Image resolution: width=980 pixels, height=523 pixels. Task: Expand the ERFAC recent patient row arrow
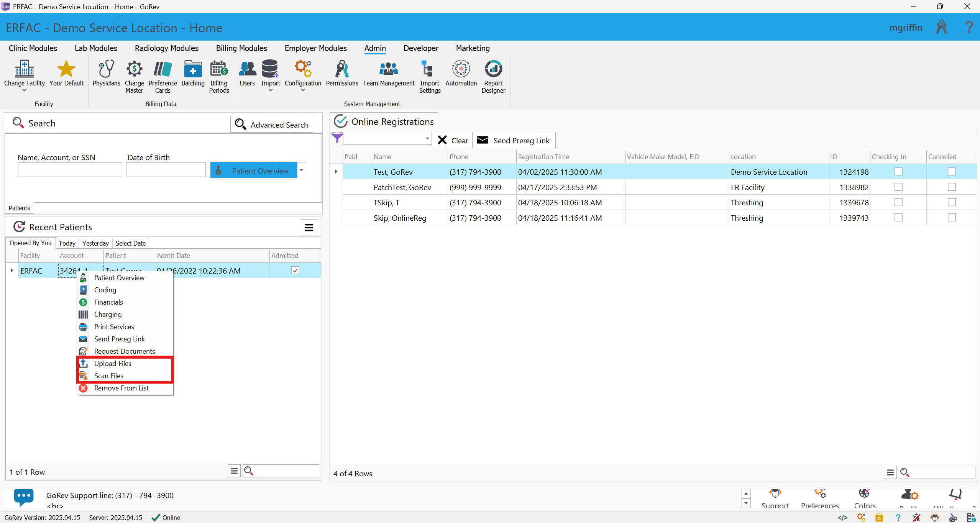click(x=12, y=271)
